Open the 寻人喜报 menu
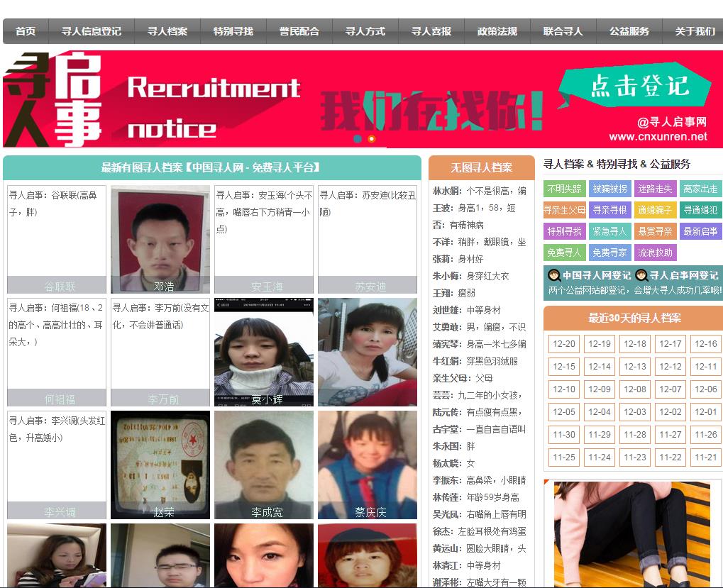Viewport: 723px width, 588px height. click(x=431, y=31)
